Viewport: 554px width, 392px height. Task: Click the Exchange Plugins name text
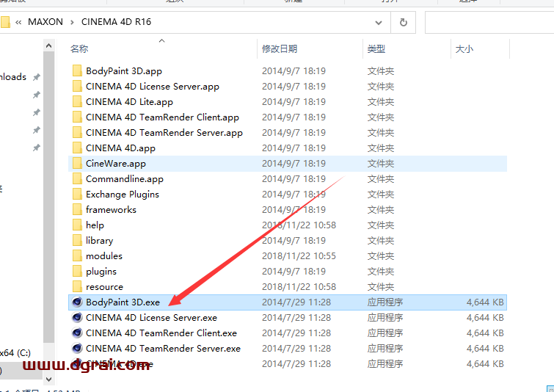pos(123,195)
